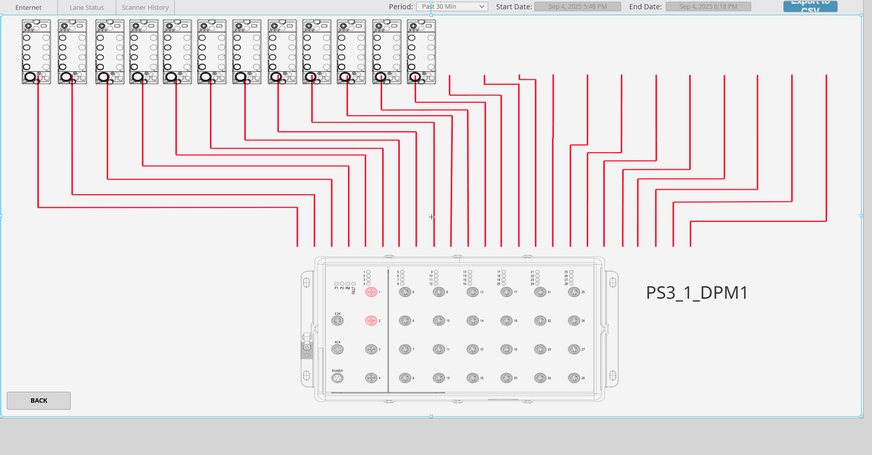Click the first device module at the far left
The width and height of the screenshot is (872, 455).
(36, 52)
